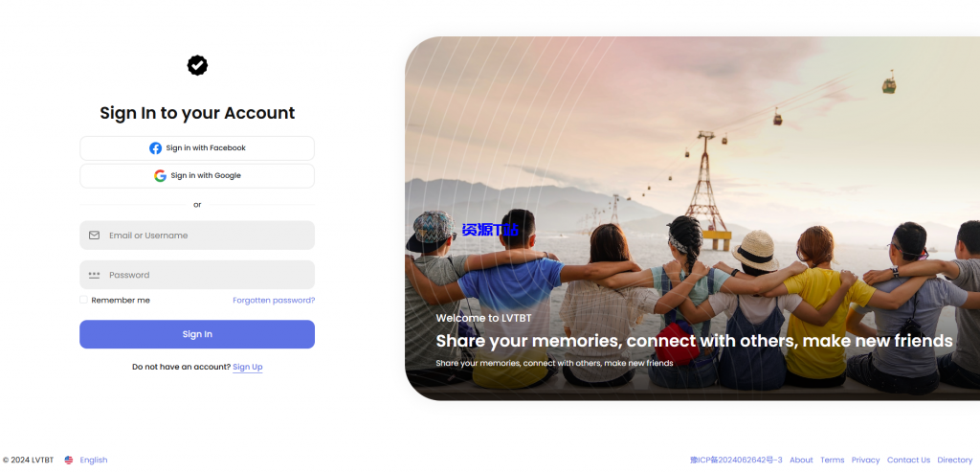980x472 pixels.
Task: Open the Directory footer link
Action: point(955,461)
